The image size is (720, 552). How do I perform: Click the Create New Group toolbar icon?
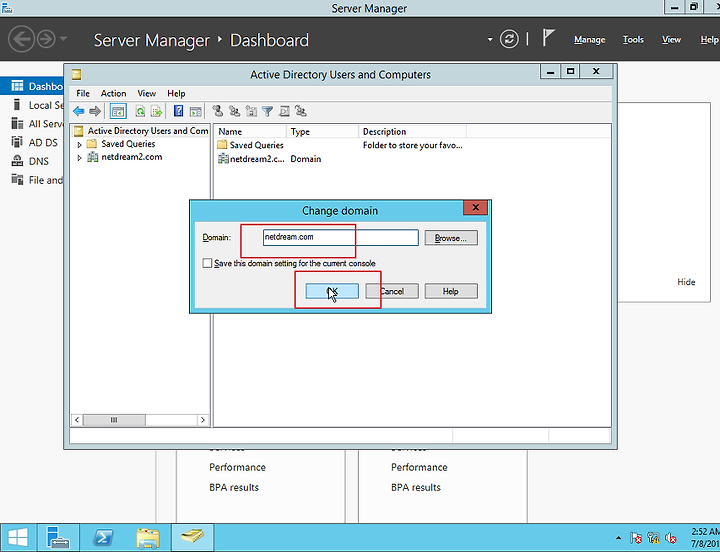[x=234, y=111]
